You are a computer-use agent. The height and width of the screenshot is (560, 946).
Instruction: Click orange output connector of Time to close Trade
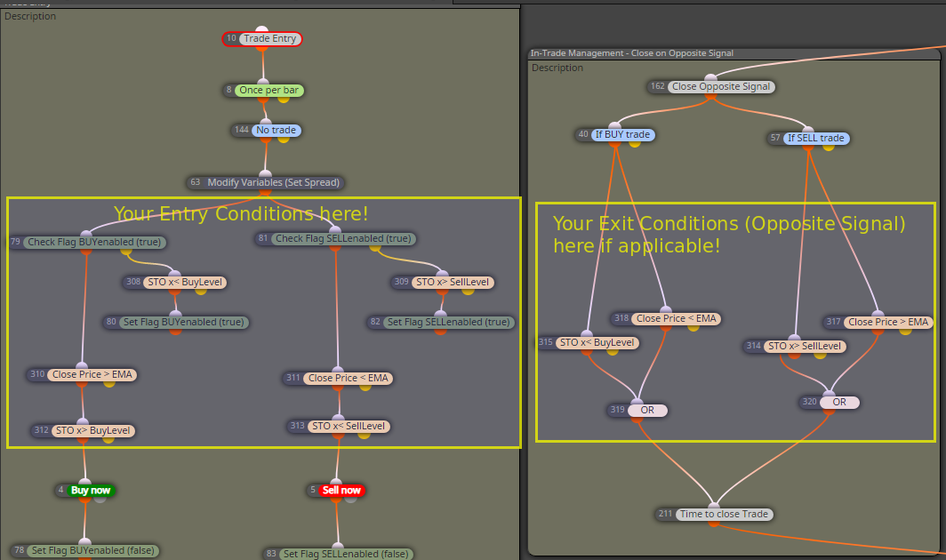coord(714,523)
